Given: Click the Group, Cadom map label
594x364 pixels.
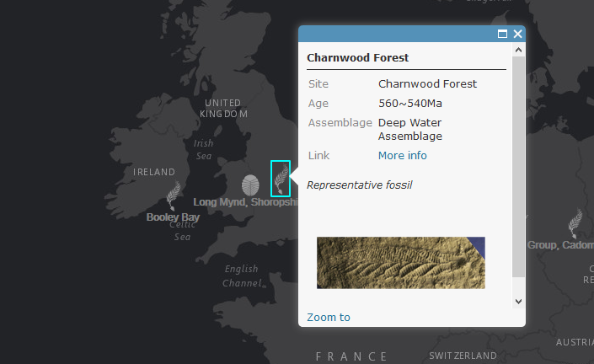Looking at the screenshot, I should [560, 245].
